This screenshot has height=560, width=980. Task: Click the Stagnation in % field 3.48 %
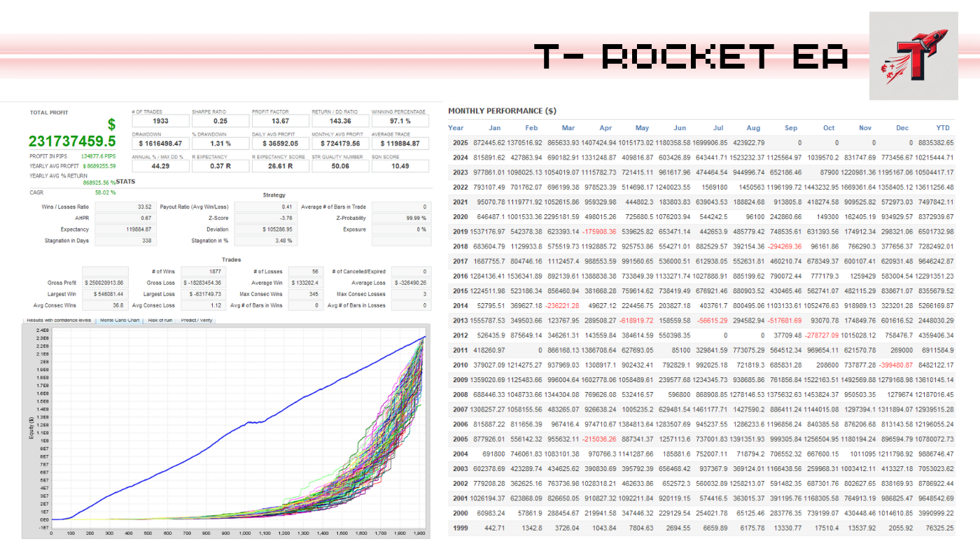(265, 240)
